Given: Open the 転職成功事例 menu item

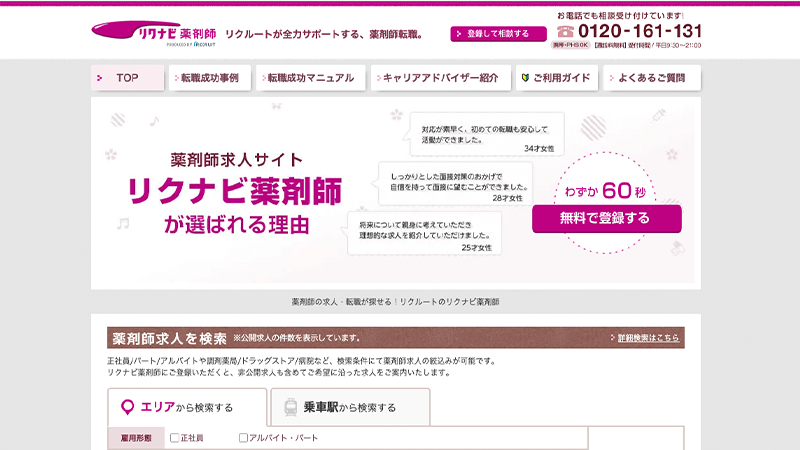Looking at the screenshot, I should [210, 78].
